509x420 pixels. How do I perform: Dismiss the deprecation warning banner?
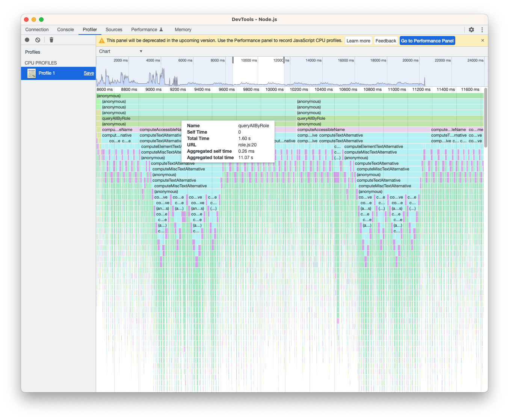(x=483, y=41)
